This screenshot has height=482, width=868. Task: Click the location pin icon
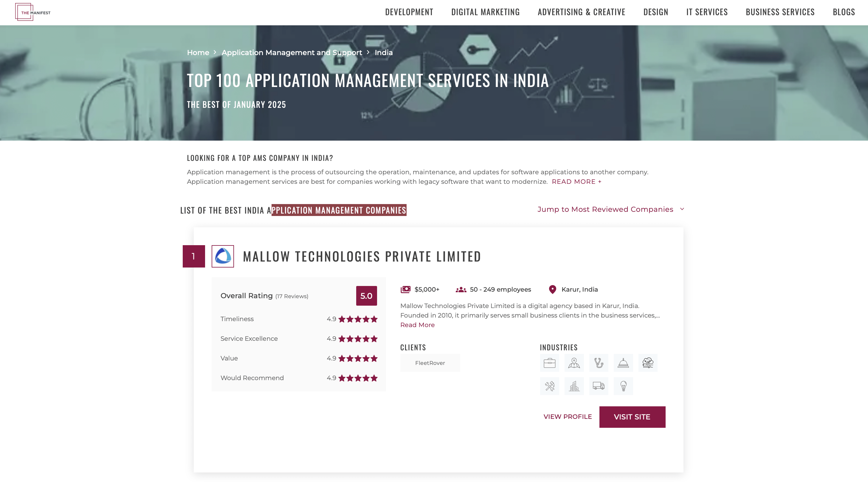coord(553,289)
